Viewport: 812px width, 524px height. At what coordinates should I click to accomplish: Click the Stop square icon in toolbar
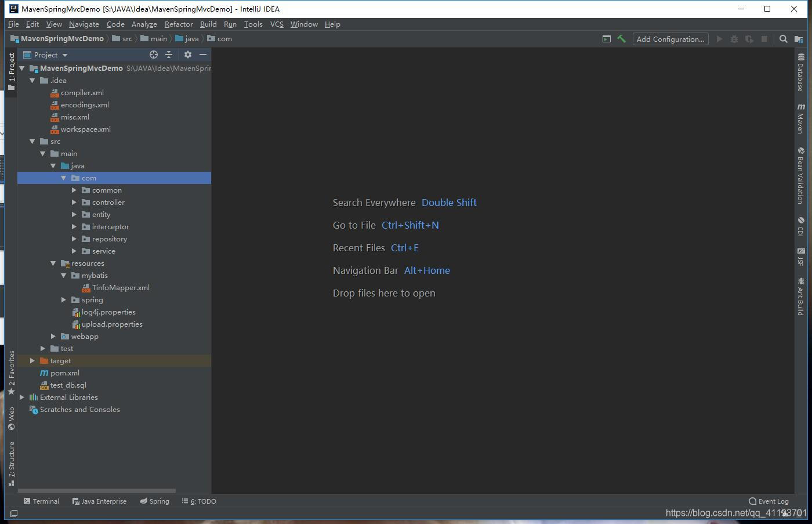point(764,39)
